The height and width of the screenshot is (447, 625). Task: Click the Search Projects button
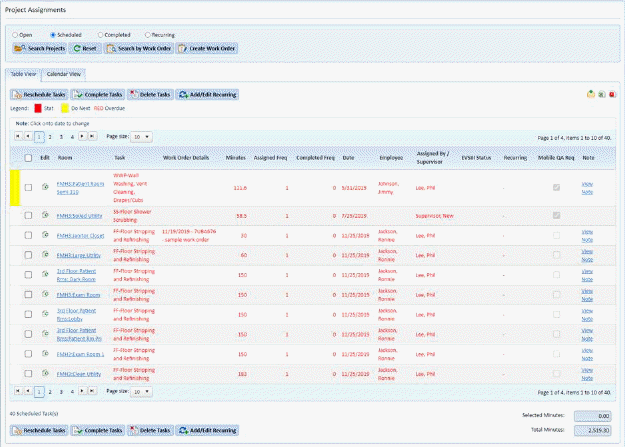pos(38,48)
